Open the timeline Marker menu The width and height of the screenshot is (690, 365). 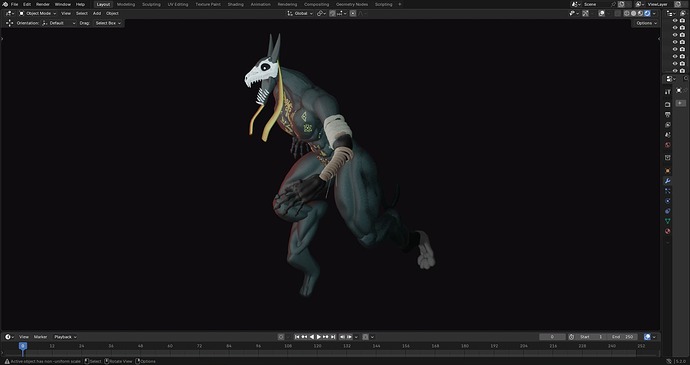click(x=40, y=337)
